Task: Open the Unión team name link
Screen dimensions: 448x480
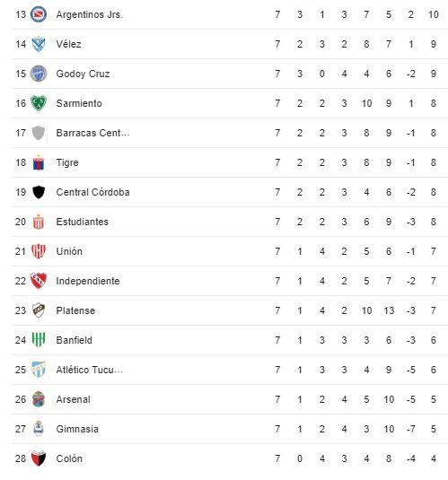Action: [x=69, y=251]
